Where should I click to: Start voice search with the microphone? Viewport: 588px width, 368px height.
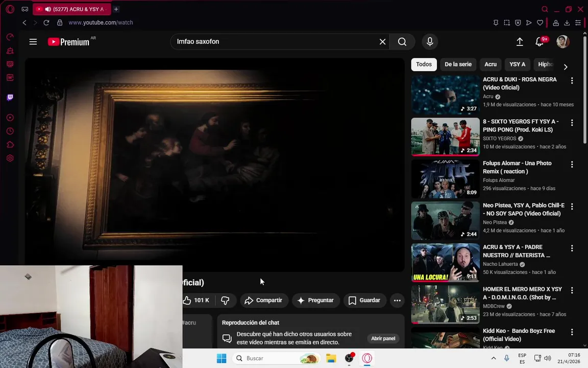(x=430, y=42)
